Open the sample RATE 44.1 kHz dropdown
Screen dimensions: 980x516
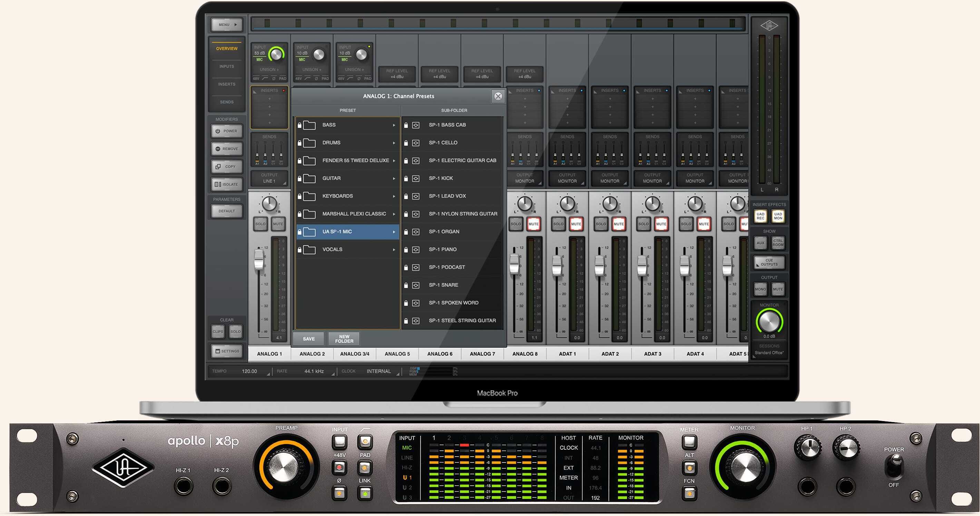click(x=314, y=371)
